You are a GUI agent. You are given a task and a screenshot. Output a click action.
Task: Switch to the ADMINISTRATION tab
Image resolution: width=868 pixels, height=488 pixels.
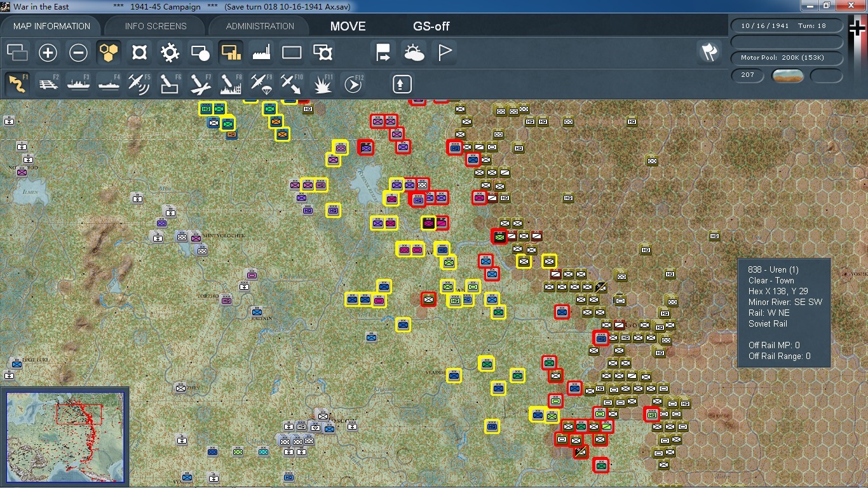[x=260, y=26]
